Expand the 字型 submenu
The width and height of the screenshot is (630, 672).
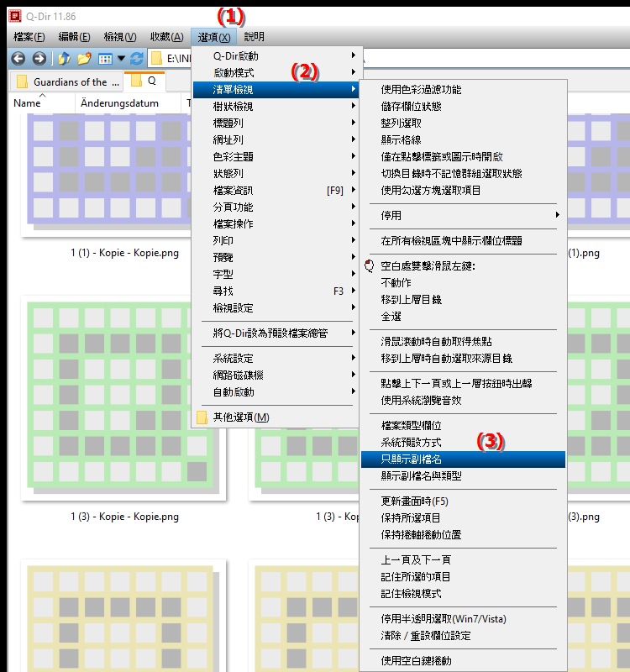point(276,275)
